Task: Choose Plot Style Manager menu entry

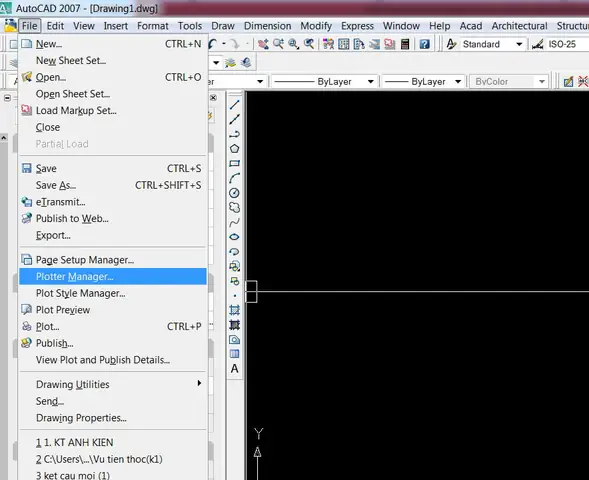Action: [113, 293]
